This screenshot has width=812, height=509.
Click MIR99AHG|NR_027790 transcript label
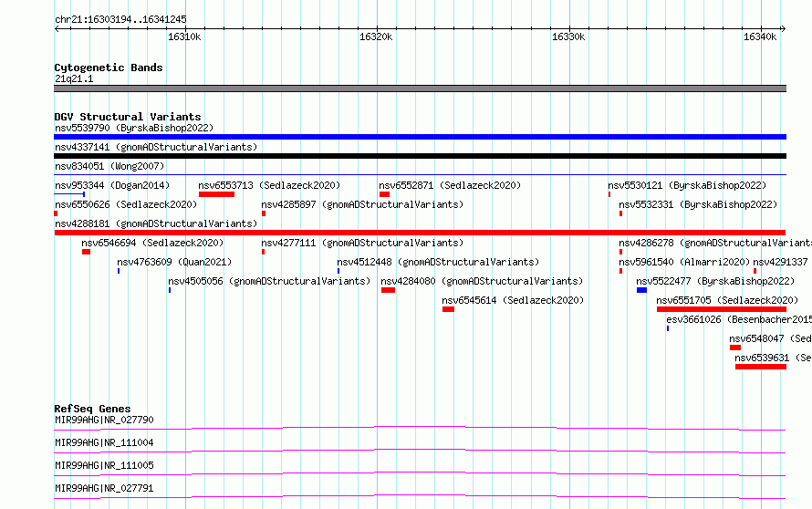click(x=104, y=420)
